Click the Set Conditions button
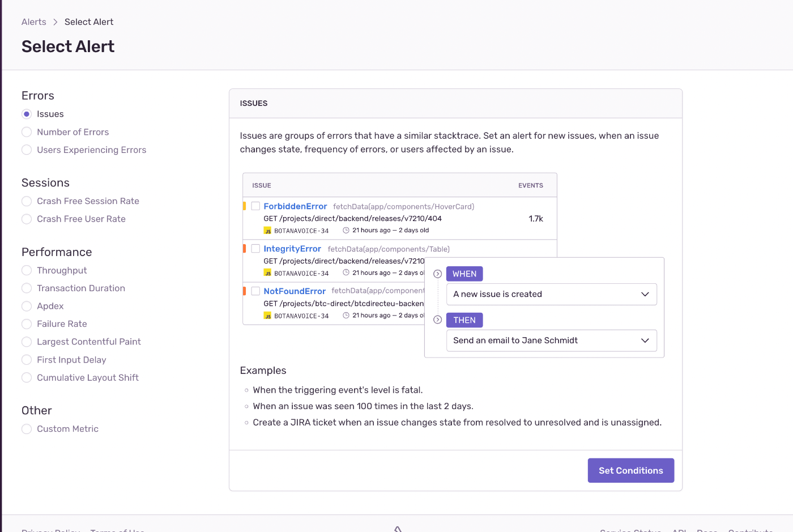793x532 pixels. coord(631,470)
